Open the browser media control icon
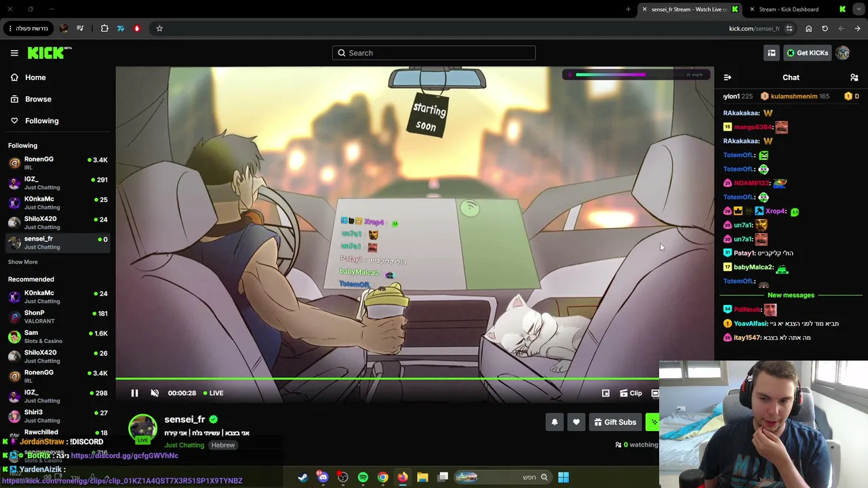Screen dimensions: 868x488 pos(80,28)
